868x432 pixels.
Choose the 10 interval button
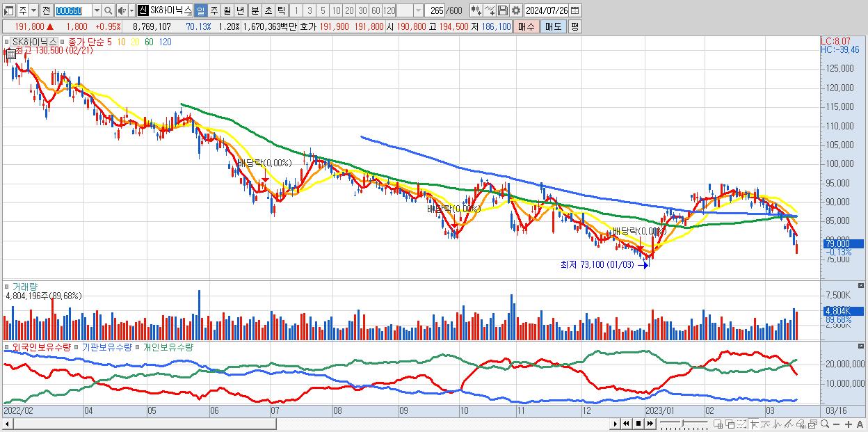click(x=336, y=10)
